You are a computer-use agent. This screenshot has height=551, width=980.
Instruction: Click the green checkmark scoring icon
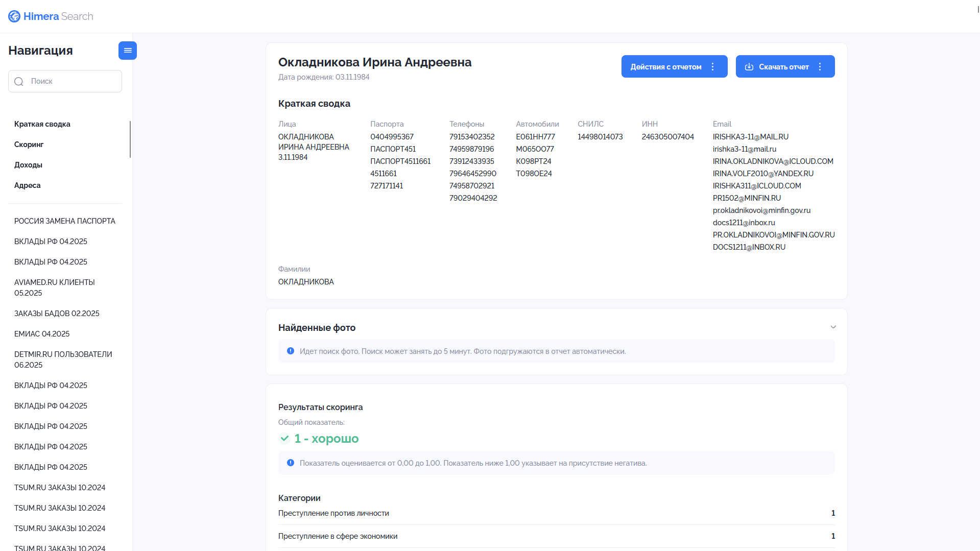coord(284,439)
